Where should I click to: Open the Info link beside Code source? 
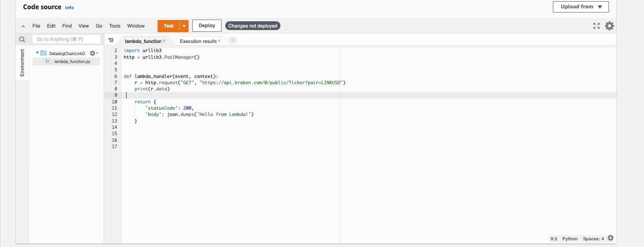coord(69,8)
